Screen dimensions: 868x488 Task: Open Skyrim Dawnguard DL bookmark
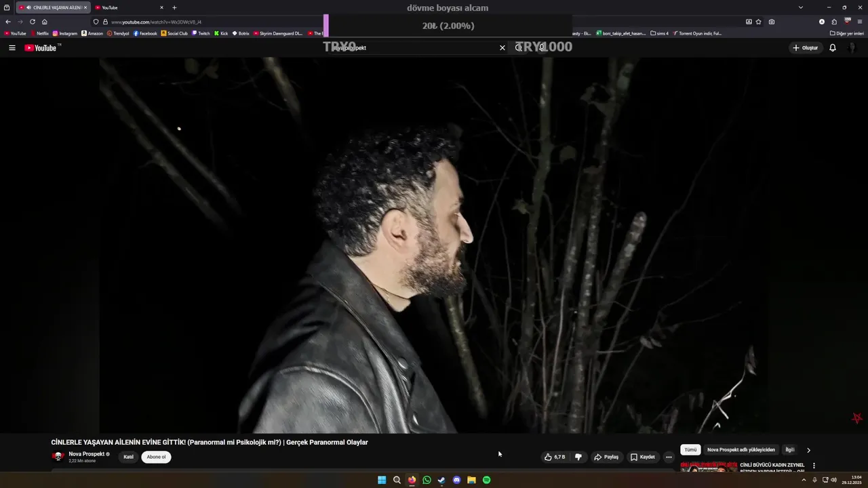click(x=278, y=33)
